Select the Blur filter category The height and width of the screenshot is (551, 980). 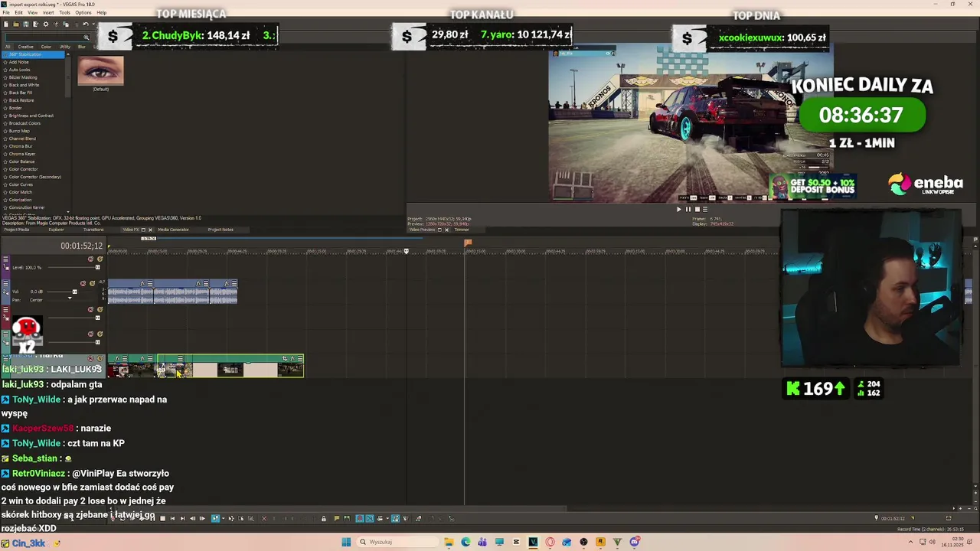[82, 47]
